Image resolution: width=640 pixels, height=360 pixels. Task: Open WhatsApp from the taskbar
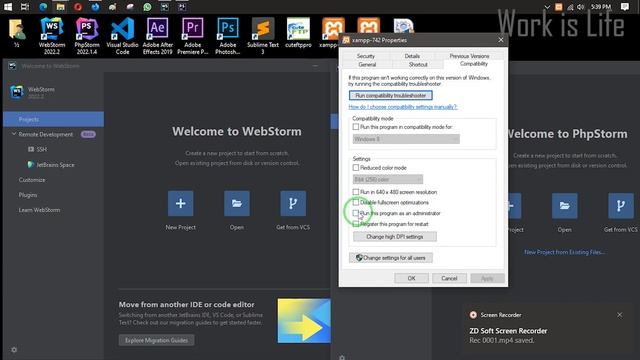click(x=147, y=7)
